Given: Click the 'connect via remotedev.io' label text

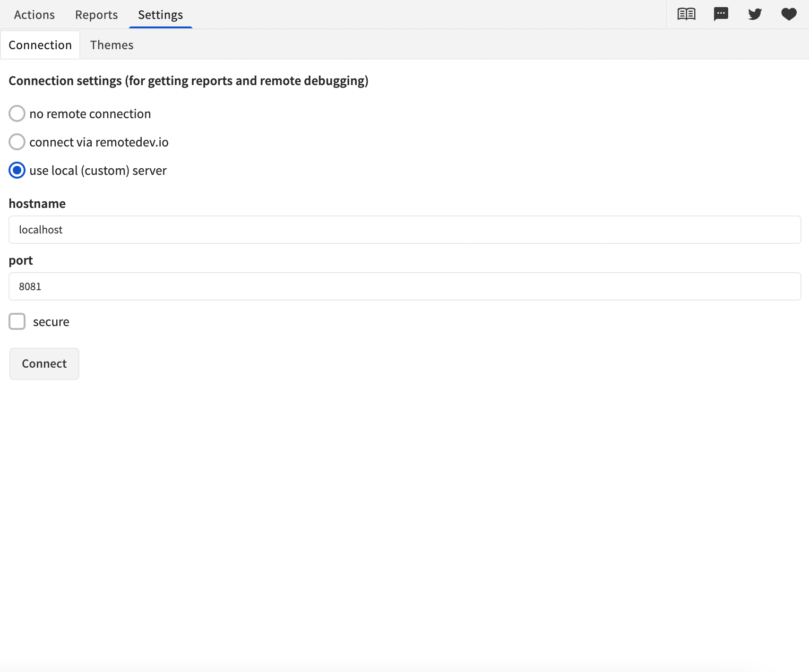Looking at the screenshot, I should point(99,142).
